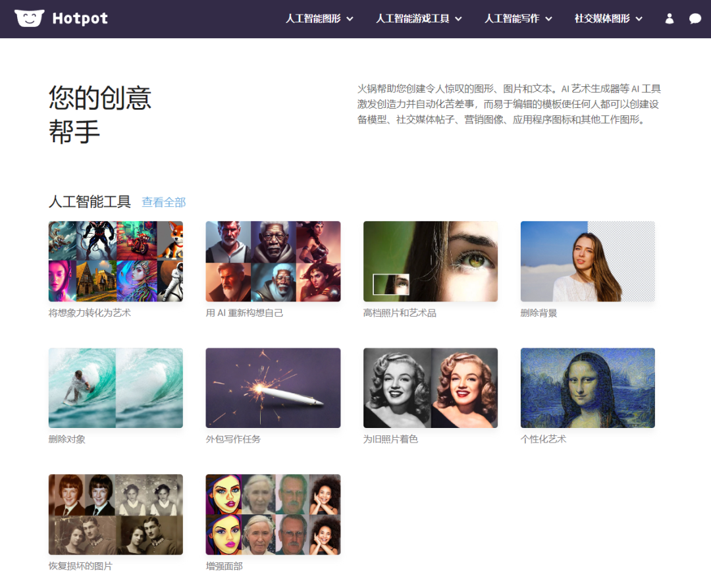Select the 增强面部 faces image
The height and width of the screenshot is (588, 711).
(273, 514)
